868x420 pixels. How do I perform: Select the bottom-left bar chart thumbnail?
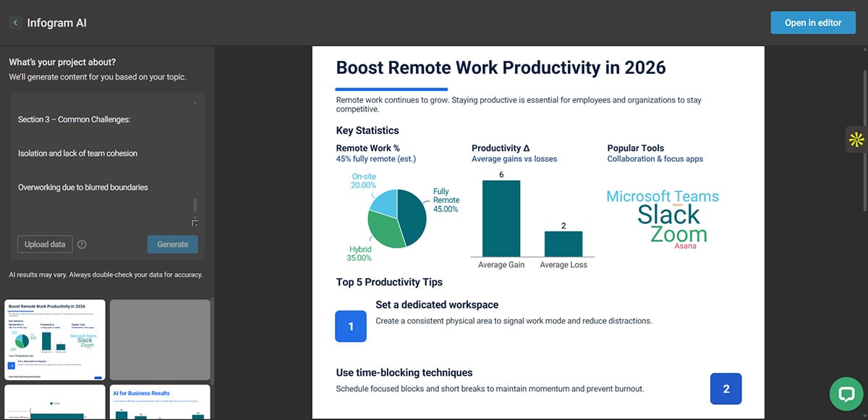point(54,403)
